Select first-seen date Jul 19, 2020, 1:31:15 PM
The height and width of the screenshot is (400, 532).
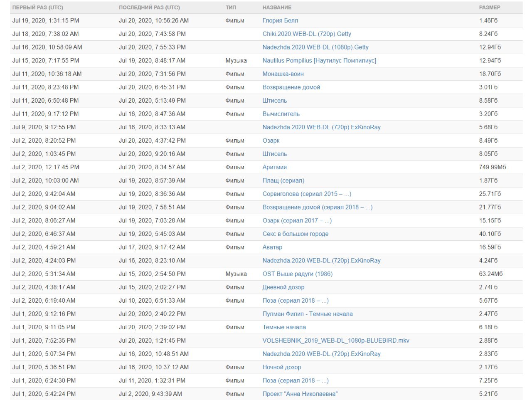point(46,20)
